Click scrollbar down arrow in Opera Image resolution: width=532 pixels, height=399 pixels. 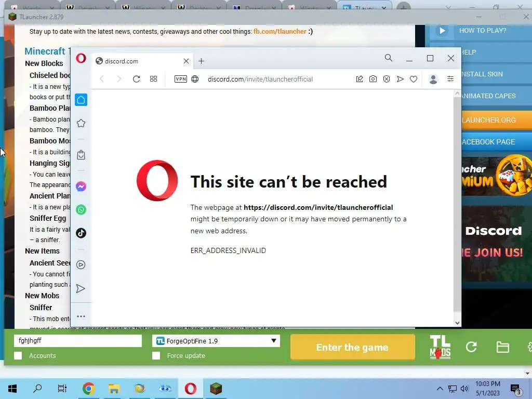tap(457, 323)
